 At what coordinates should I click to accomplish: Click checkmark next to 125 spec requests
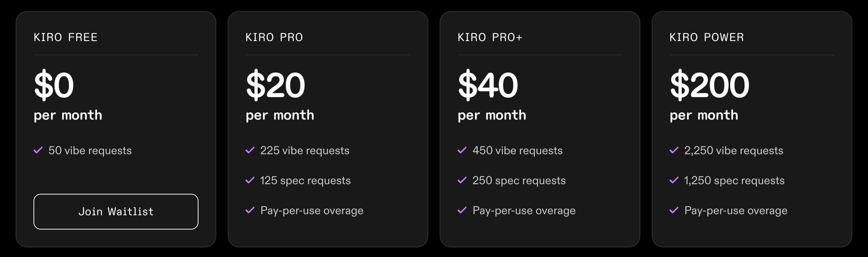point(250,180)
